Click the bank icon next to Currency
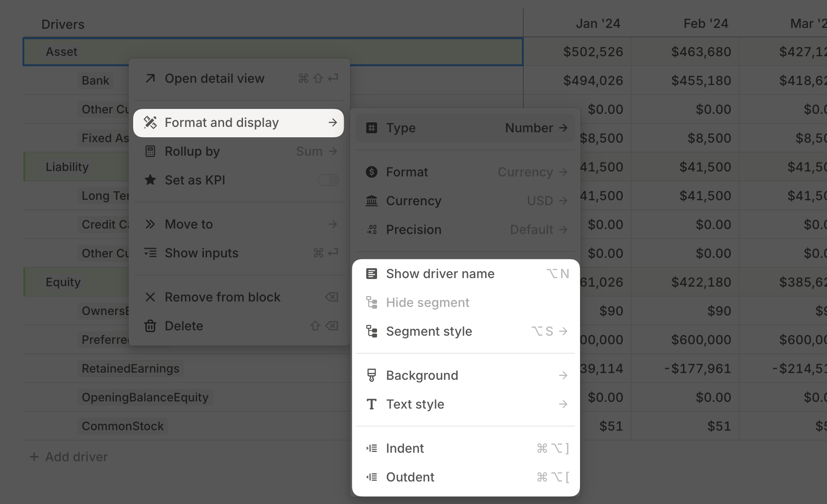 (372, 201)
